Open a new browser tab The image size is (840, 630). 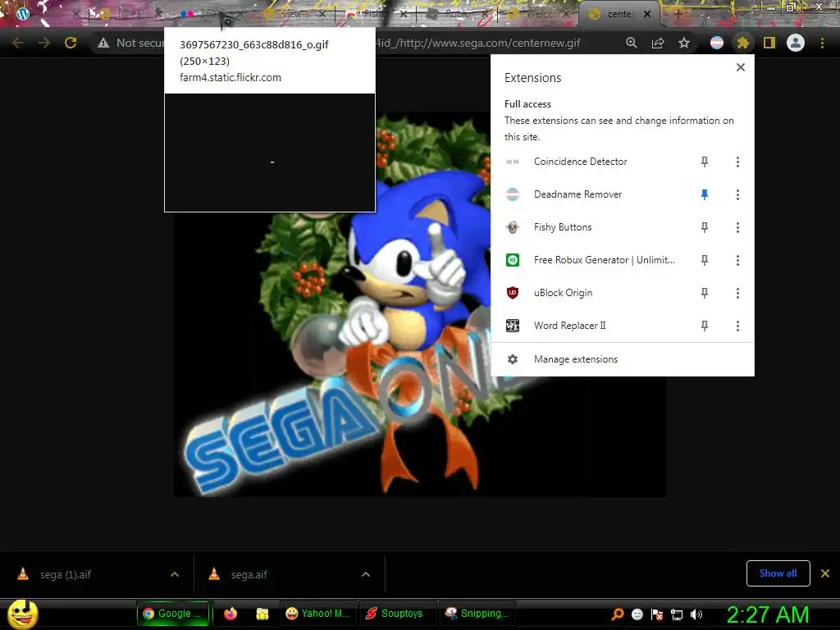click(x=678, y=14)
